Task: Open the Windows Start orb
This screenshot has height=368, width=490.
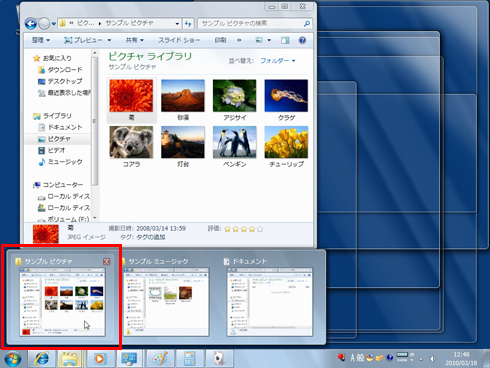Action: (x=13, y=359)
